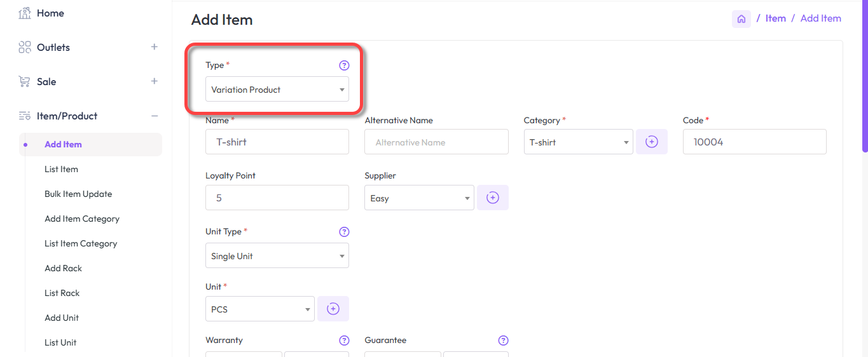868x357 pixels.
Task: Open the Supplier dropdown showing Easy
Action: [418, 198]
